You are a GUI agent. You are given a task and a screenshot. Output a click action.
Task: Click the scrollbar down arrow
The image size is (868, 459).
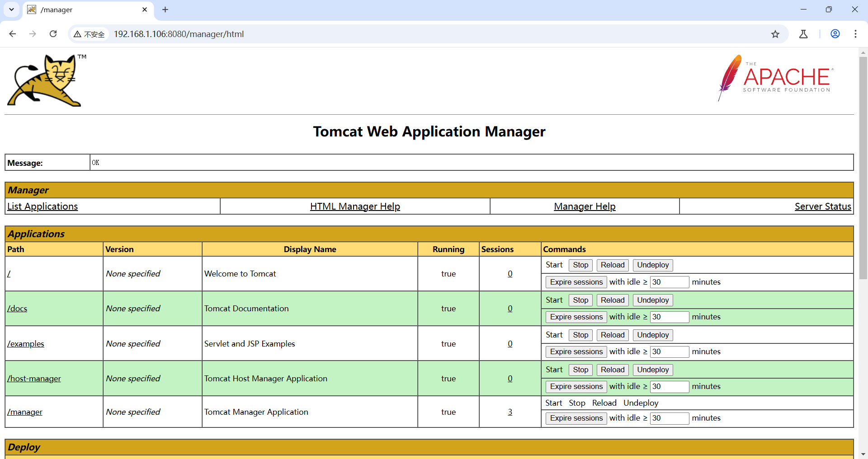863,454
